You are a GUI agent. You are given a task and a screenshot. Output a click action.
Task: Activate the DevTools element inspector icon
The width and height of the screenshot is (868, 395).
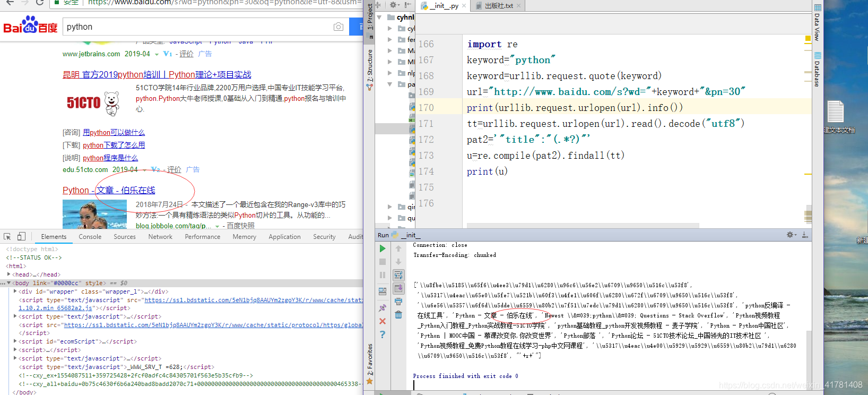(7, 236)
